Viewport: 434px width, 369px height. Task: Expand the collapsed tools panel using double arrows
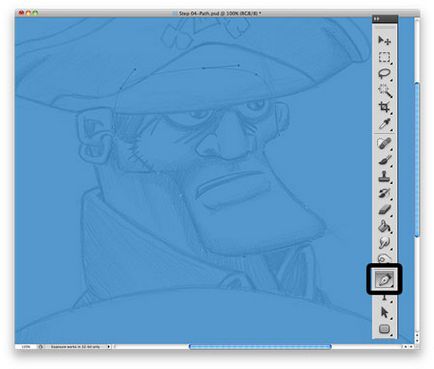coord(377,19)
